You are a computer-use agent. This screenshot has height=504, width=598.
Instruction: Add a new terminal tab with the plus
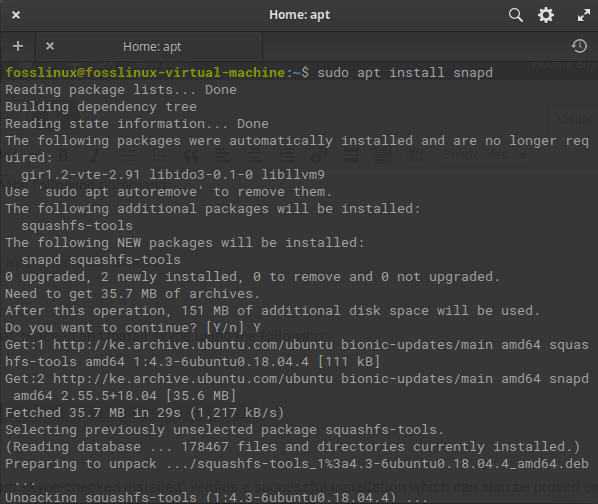(18, 46)
